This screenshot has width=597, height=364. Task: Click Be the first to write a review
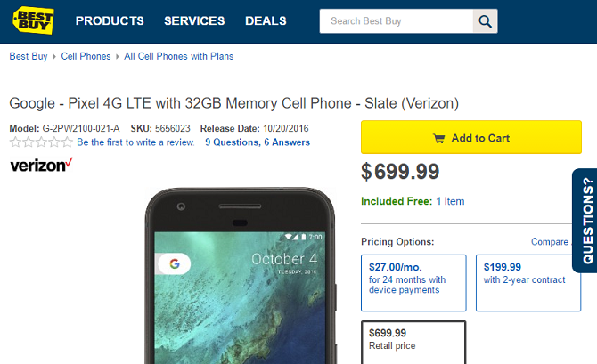pyautogui.click(x=135, y=142)
